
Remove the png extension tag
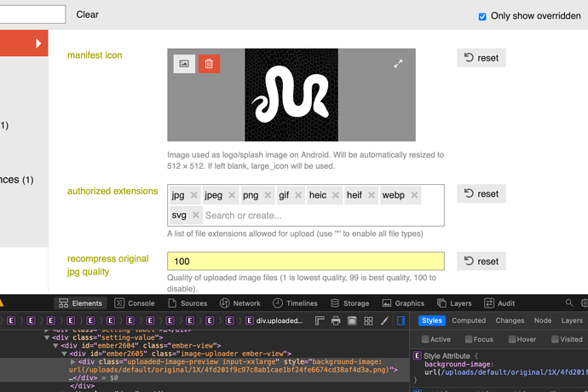coord(268,195)
